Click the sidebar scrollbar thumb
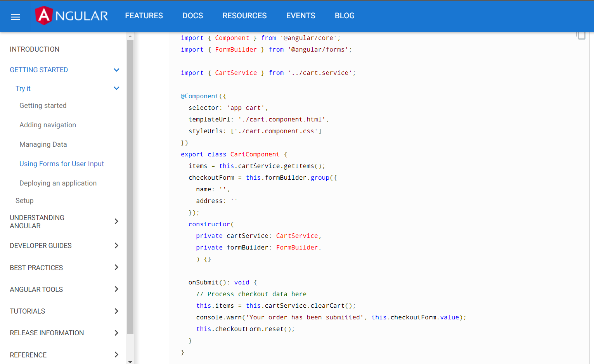 130,187
